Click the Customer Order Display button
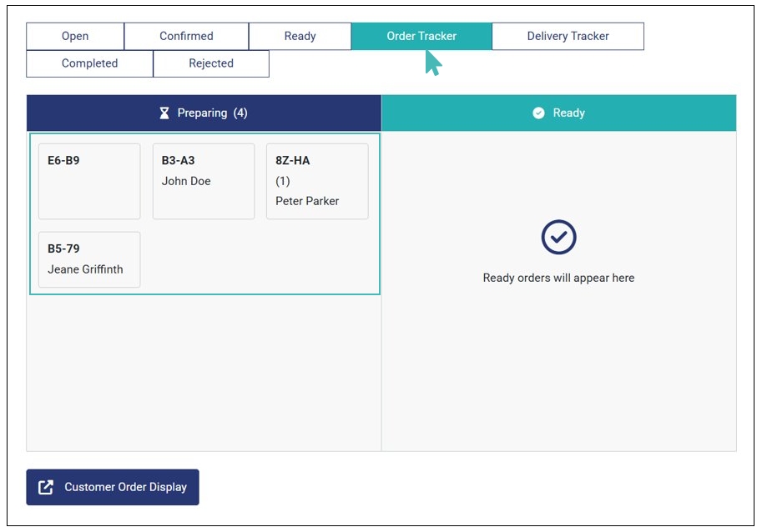The height and width of the screenshot is (532, 762). pos(113,487)
